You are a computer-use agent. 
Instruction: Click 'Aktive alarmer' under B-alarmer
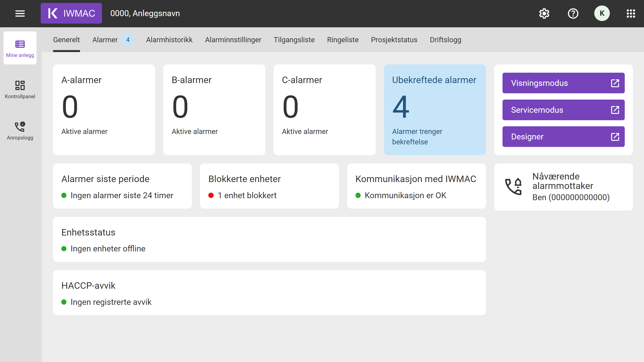195,131
